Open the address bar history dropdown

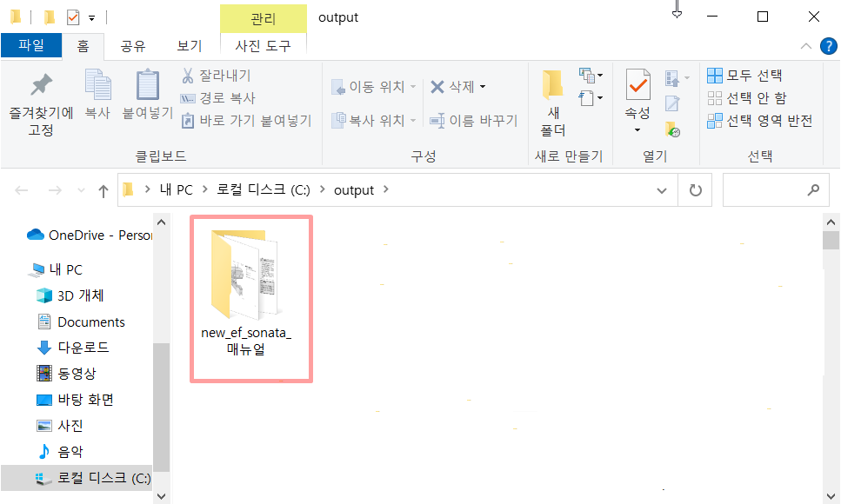pos(662,190)
